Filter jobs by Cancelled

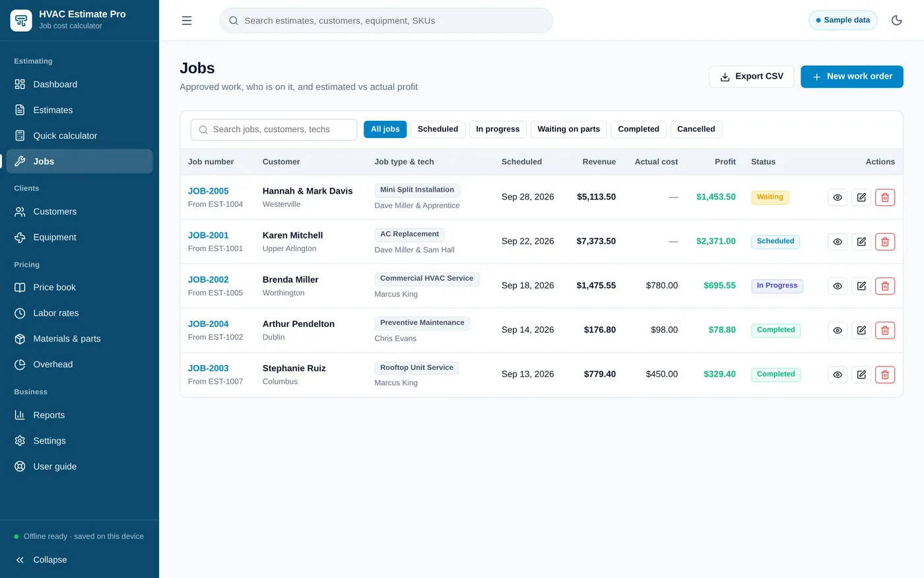[696, 129]
